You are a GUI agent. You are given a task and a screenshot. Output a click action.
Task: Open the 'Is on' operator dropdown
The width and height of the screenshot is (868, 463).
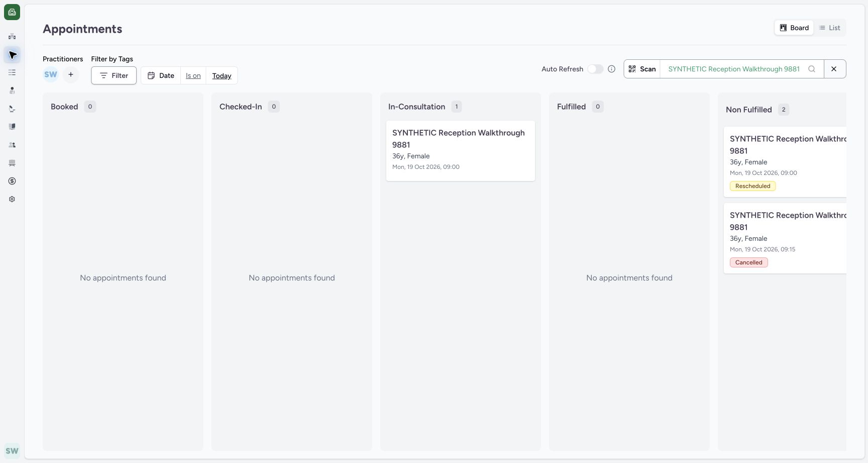point(193,75)
